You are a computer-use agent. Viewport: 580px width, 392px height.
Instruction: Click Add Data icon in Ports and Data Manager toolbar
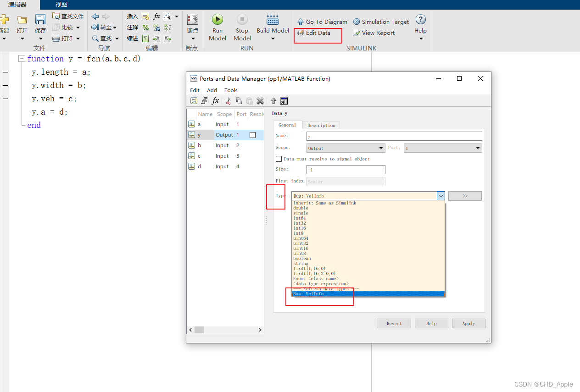(x=194, y=101)
